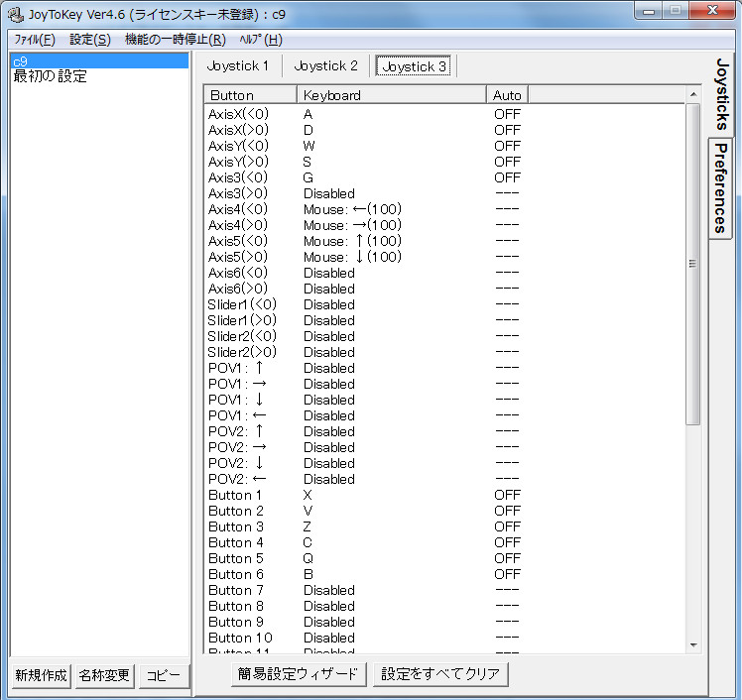Select the AxisY(<0) row
Image resolution: width=742 pixels, height=700 pixels.
tap(444, 146)
